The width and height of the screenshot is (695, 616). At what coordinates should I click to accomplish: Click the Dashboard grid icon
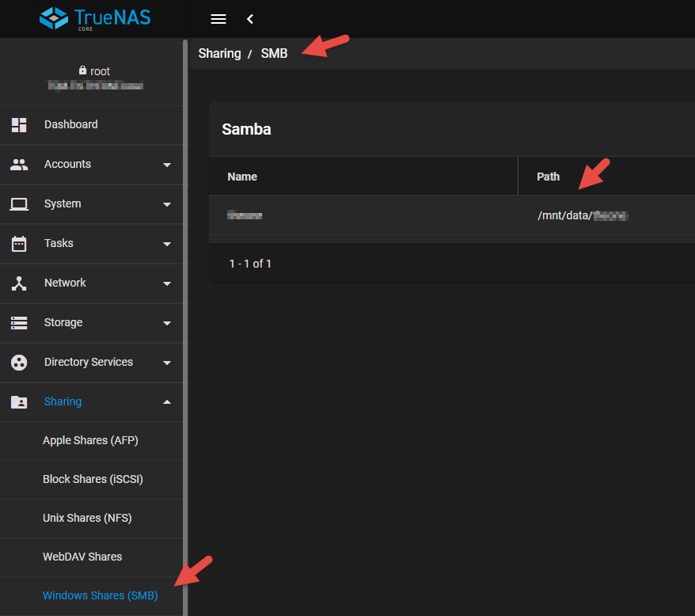pos(19,124)
